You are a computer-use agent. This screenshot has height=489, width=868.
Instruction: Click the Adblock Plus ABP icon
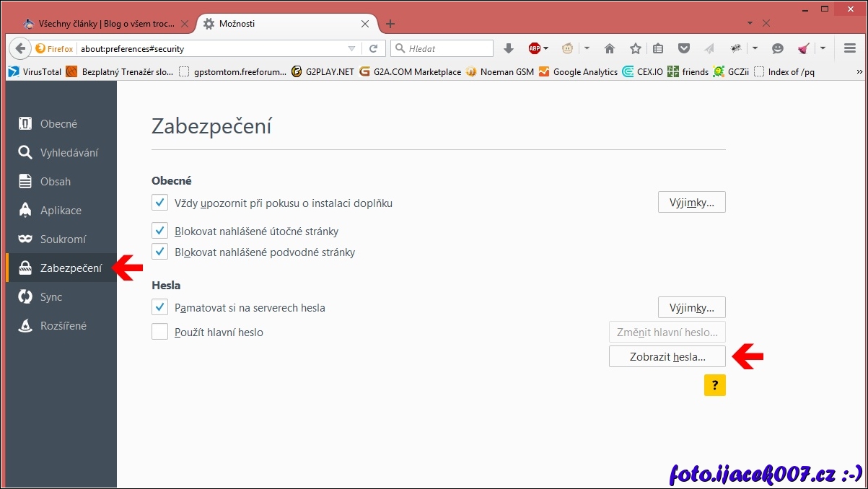[534, 48]
